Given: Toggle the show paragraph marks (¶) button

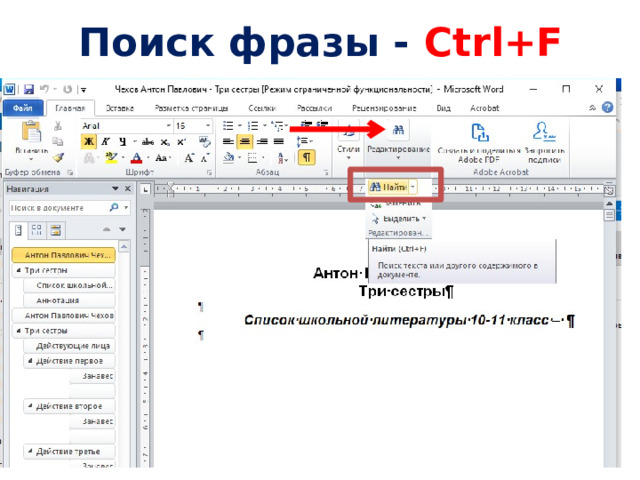Looking at the screenshot, I should 307,157.
